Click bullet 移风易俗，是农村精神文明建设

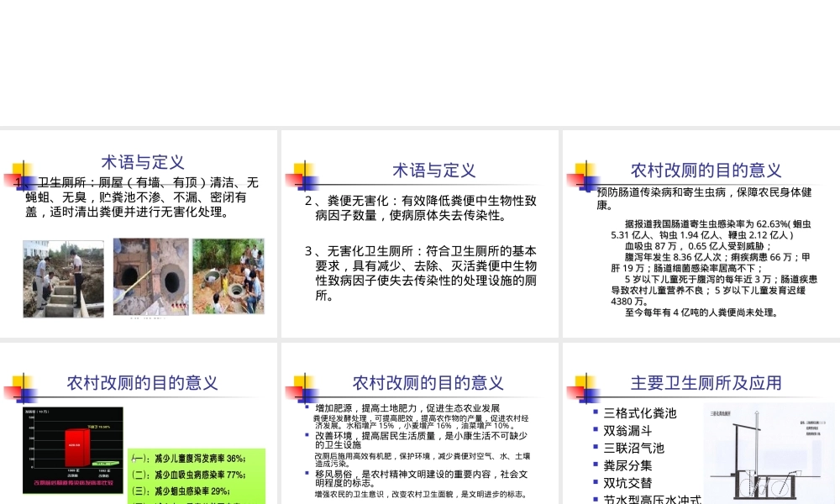click(x=421, y=478)
